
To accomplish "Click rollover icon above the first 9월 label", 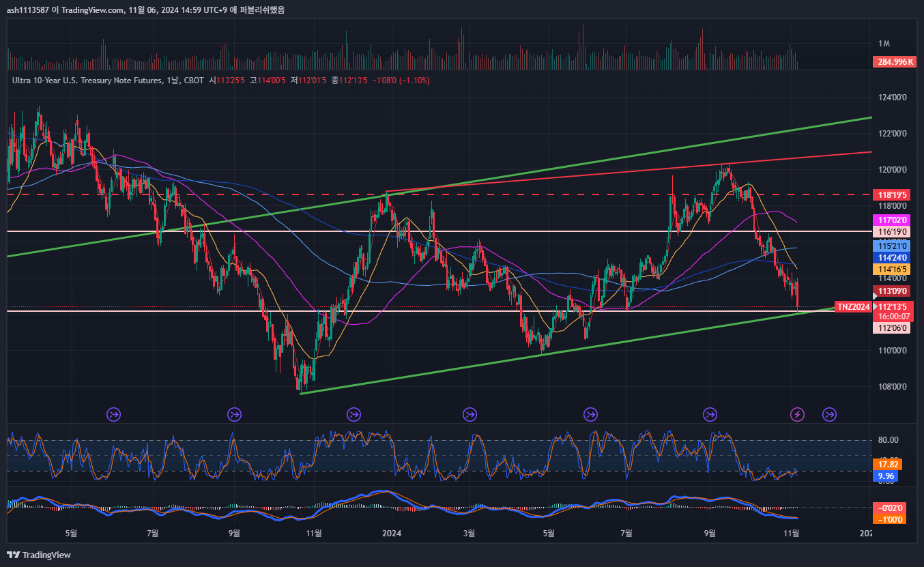I will [x=234, y=414].
